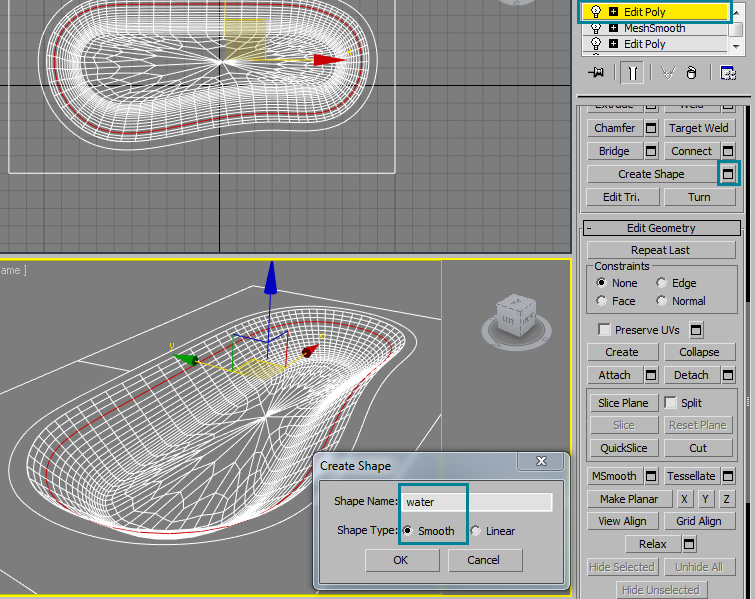Screen dimensions: 755x599
Task: Click the ViewCube in perspective viewport
Action: click(517, 314)
